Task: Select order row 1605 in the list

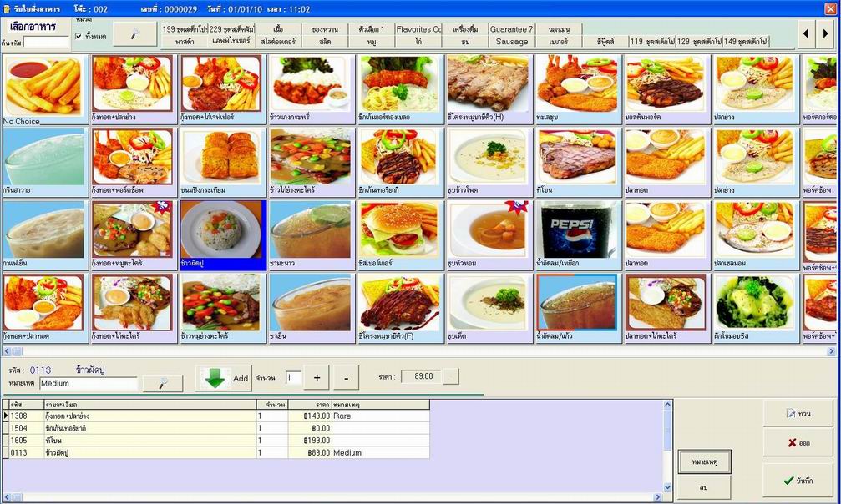Action: 216,441
